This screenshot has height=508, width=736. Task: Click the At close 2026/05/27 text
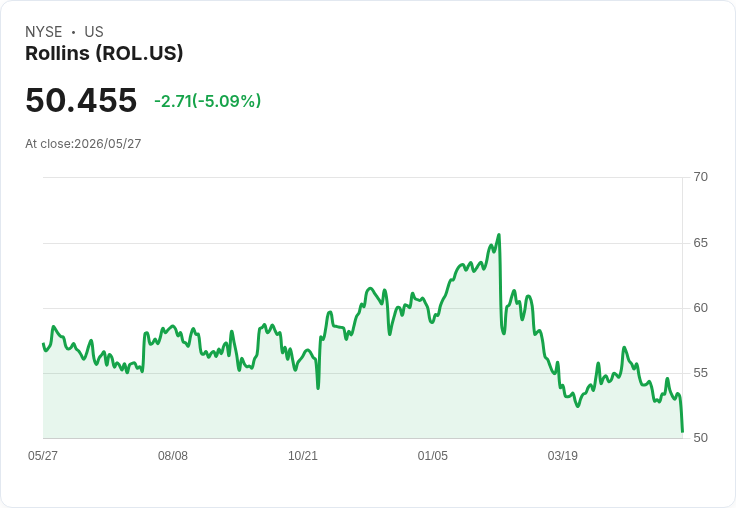83,144
